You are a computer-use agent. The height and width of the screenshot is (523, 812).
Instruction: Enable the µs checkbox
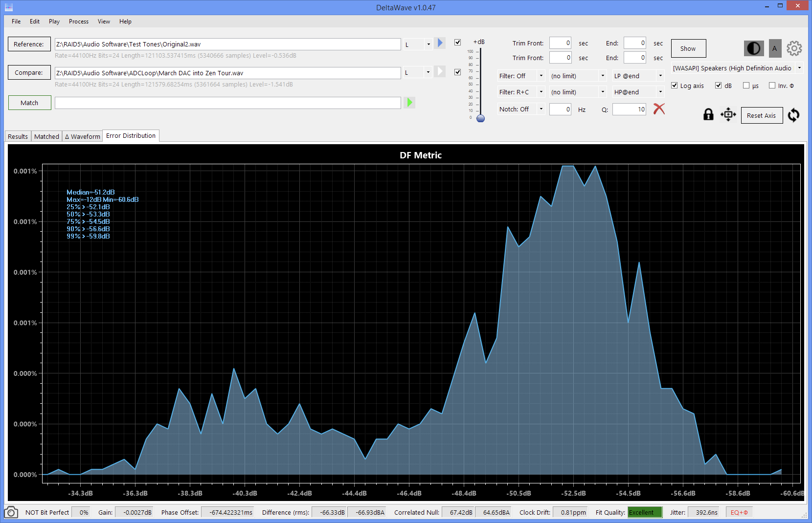click(x=746, y=85)
